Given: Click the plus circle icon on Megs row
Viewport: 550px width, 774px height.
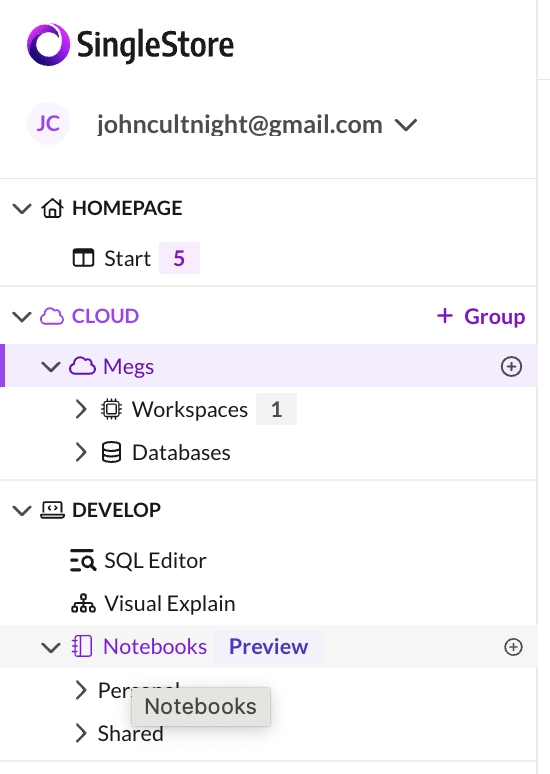Looking at the screenshot, I should pos(511,366).
